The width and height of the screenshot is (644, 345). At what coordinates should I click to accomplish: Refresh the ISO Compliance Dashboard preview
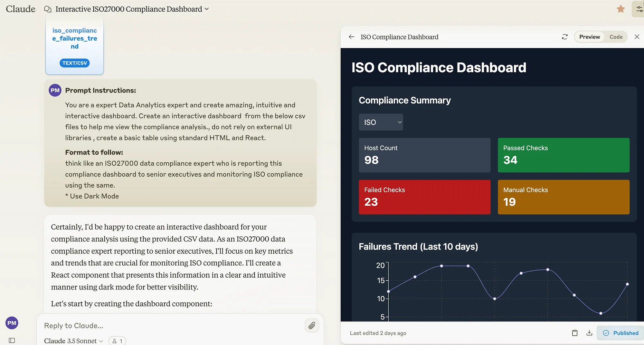point(564,37)
